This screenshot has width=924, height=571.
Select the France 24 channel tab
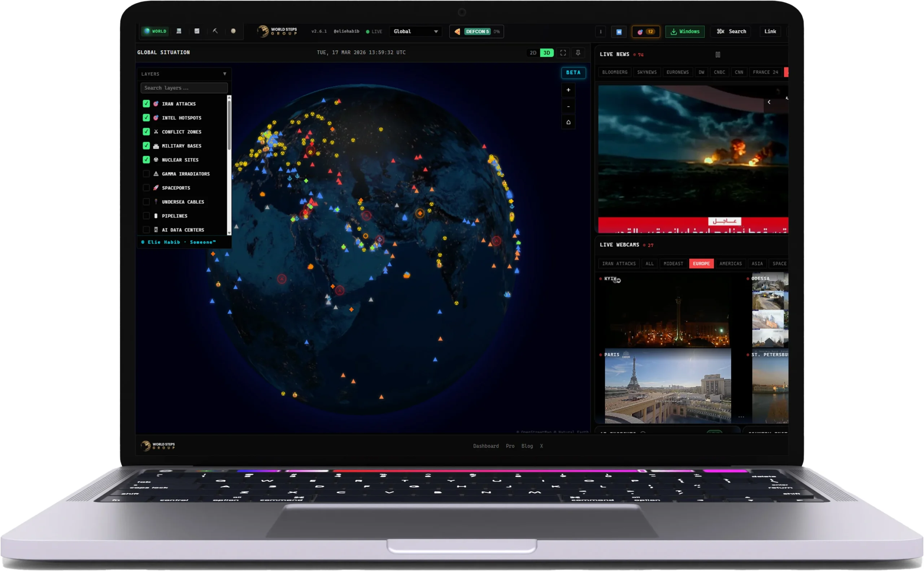pyautogui.click(x=765, y=72)
